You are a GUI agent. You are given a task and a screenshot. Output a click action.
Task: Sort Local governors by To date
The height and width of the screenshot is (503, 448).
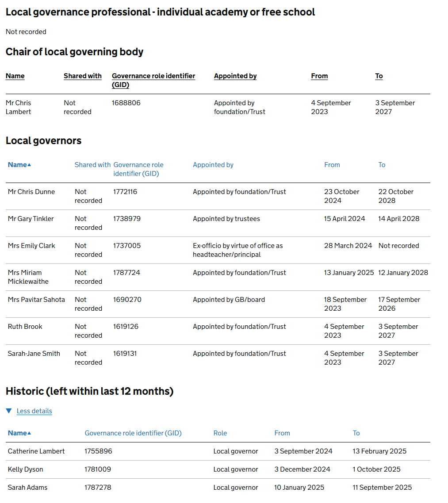coord(382,165)
